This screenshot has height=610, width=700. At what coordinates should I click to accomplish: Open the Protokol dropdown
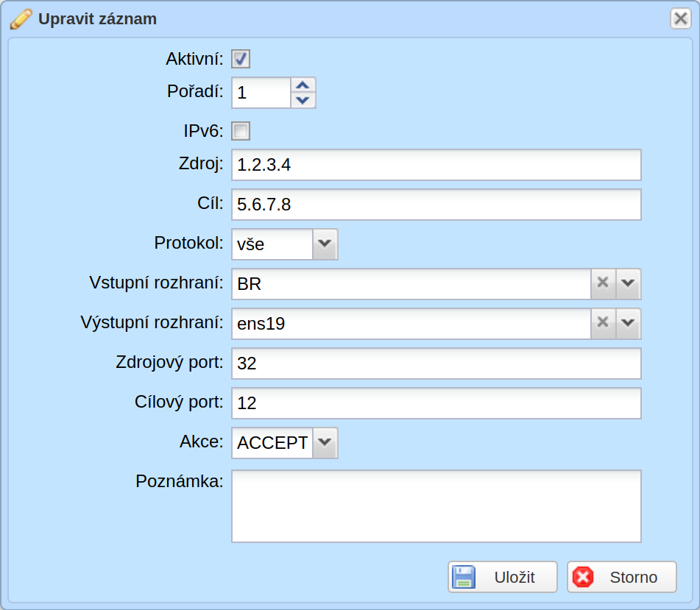(x=325, y=244)
